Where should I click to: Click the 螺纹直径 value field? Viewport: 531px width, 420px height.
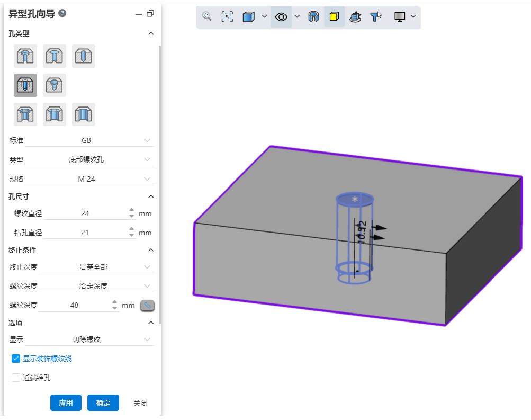(x=85, y=213)
